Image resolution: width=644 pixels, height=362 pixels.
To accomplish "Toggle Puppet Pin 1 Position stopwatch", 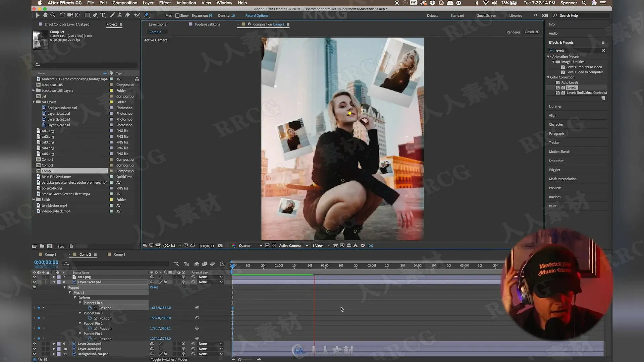I will tap(90, 339).
